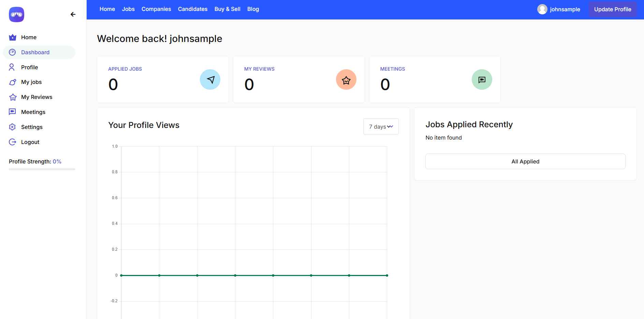Click the Your Profile Views heading
This screenshot has height=319, width=644.
coord(144,125)
